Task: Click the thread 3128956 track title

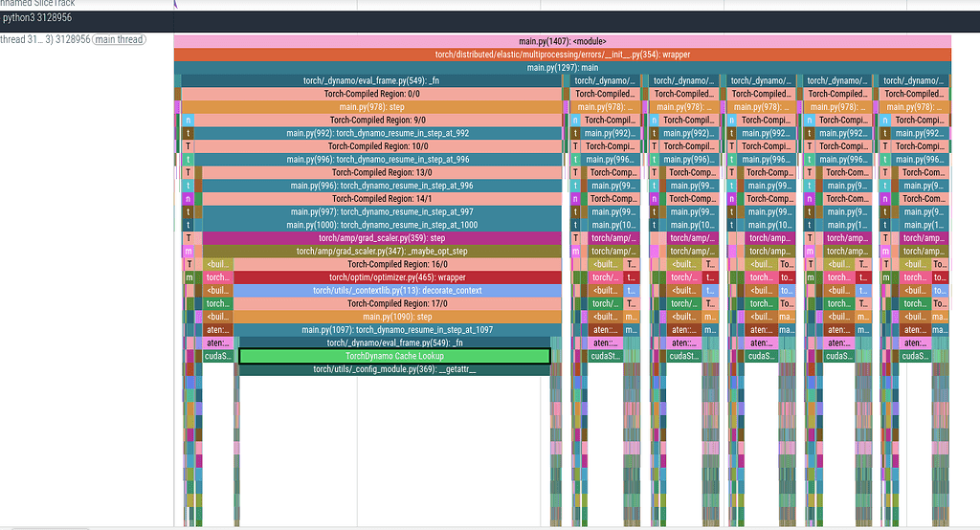Action: (x=45, y=39)
